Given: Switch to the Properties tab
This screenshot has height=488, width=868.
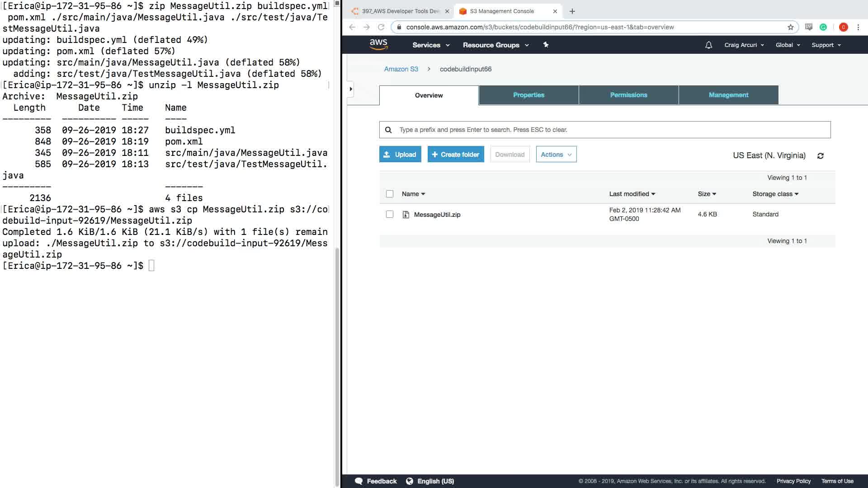Looking at the screenshot, I should [x=528, y=95].
